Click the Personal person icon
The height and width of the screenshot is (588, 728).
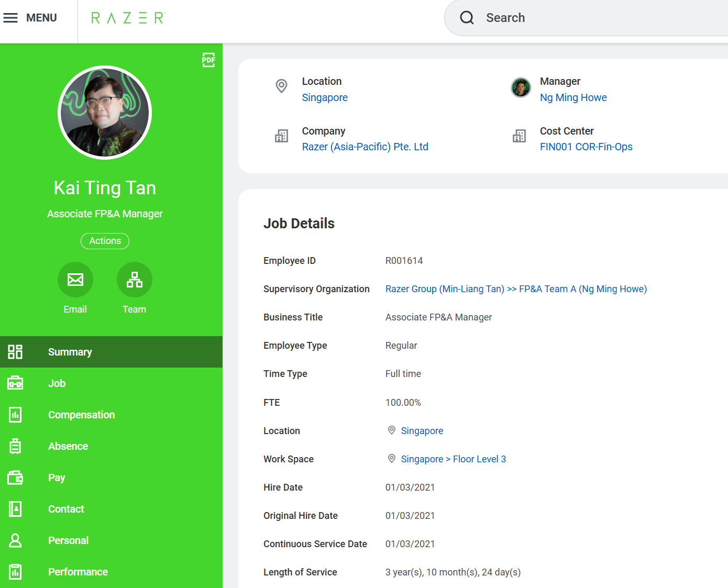coord(15,540)
